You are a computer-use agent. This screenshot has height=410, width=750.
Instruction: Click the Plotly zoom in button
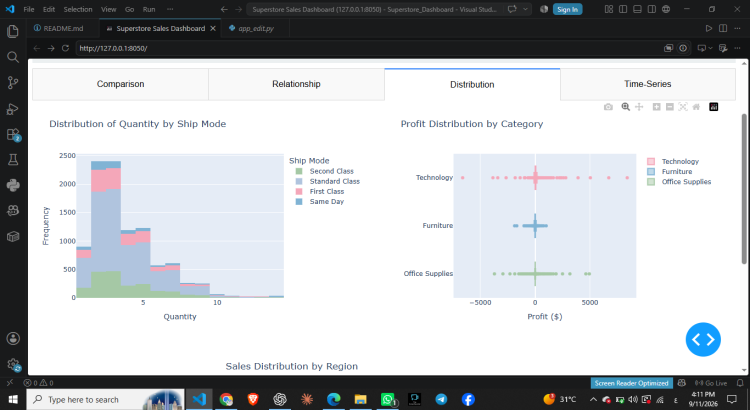coord(656,107)
